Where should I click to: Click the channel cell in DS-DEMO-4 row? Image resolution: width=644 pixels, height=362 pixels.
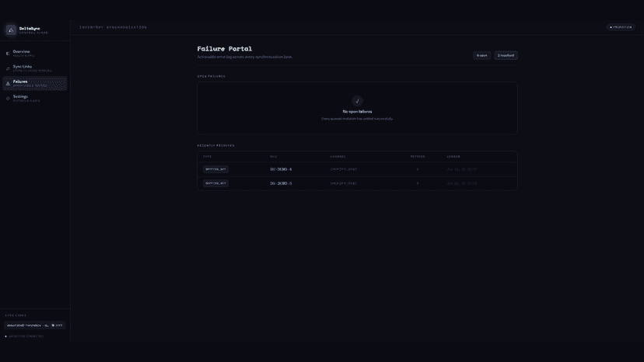point(343,169)
